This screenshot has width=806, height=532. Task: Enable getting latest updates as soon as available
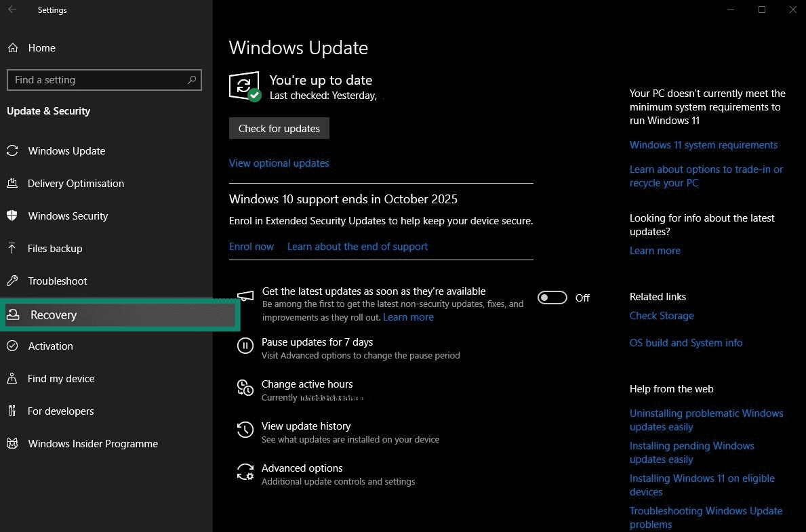[552, 297]
